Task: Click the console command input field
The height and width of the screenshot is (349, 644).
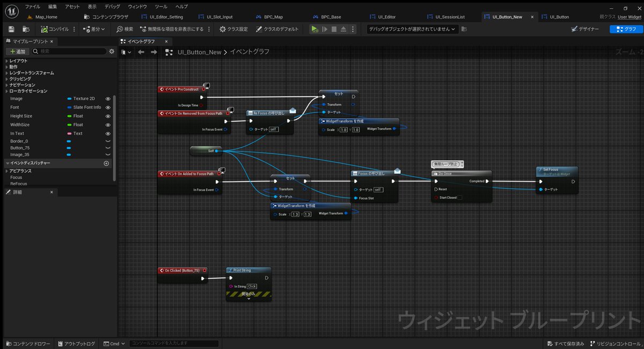Action: pos(174,344)
